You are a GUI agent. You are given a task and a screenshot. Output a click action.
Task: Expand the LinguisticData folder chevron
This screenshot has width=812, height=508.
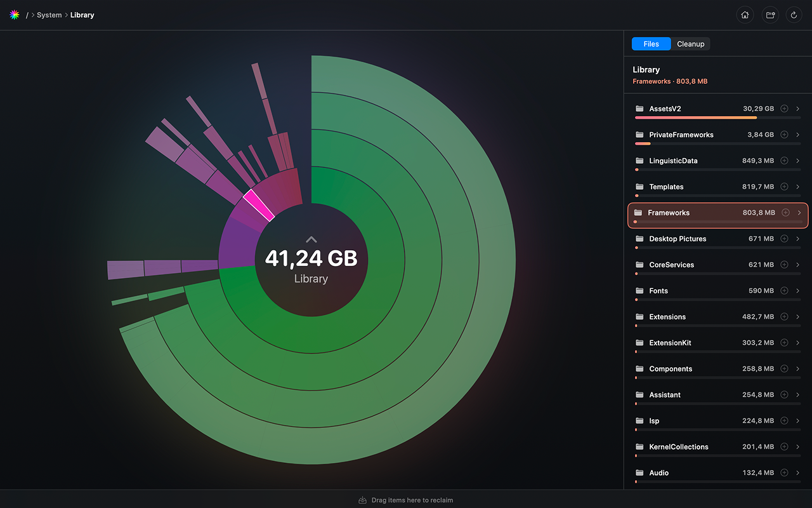(x=798, y=161)
